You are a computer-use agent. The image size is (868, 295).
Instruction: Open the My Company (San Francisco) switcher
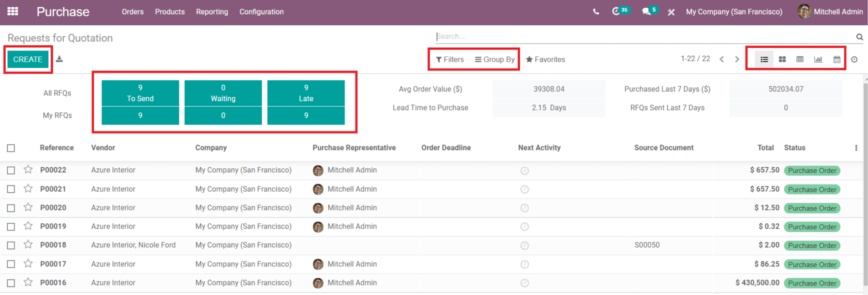[x=734, y=12]
